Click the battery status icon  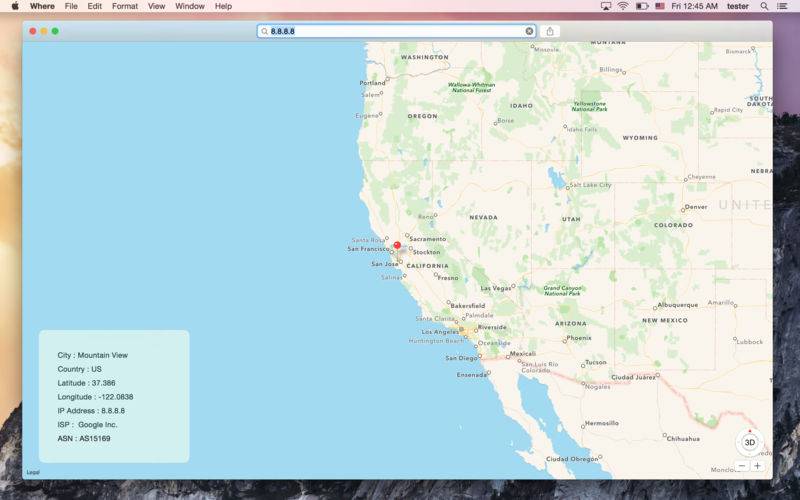642,6
